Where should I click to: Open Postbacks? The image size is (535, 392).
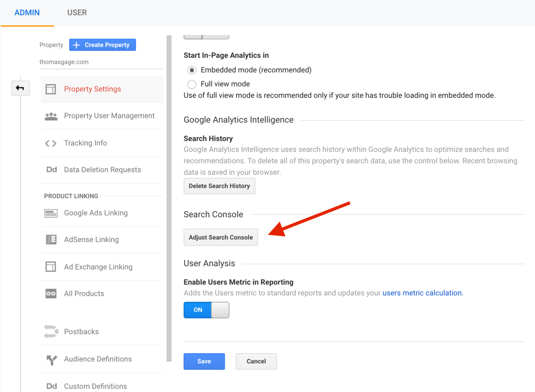pyautogui.click(x=102, y=332)
